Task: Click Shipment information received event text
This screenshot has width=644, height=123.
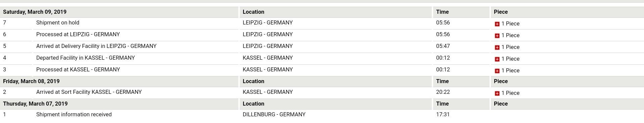Action: pos(74,115)
